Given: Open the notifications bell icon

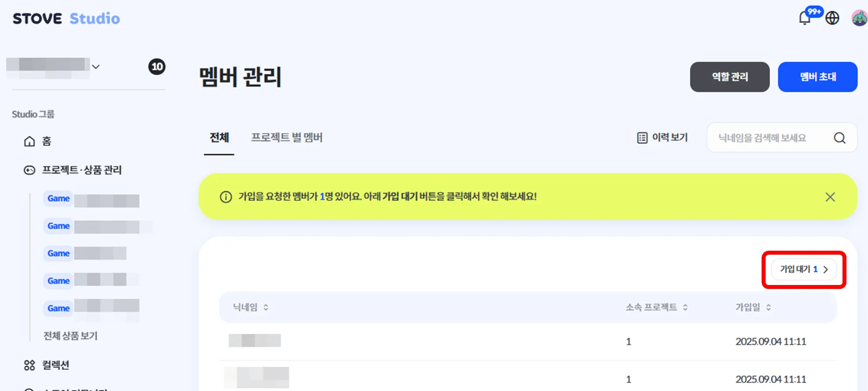Looking at the screenshot, I should coord(805,18).
